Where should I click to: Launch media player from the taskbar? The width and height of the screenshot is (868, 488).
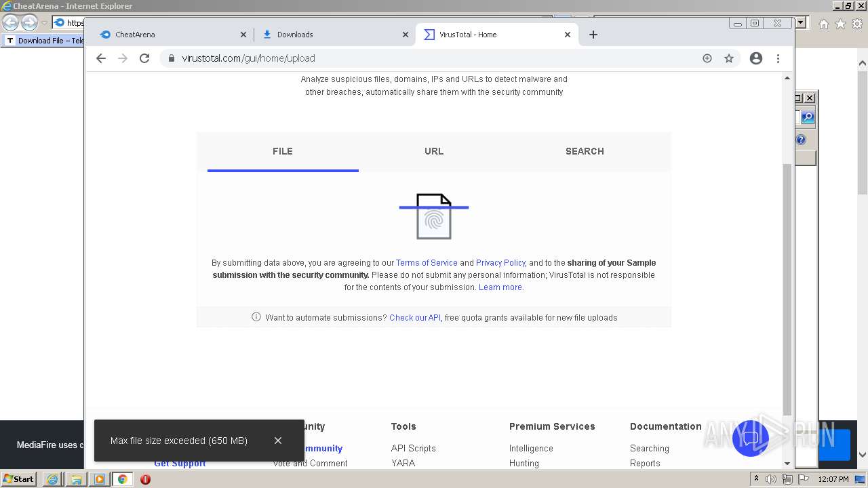[x=100, y=479]
